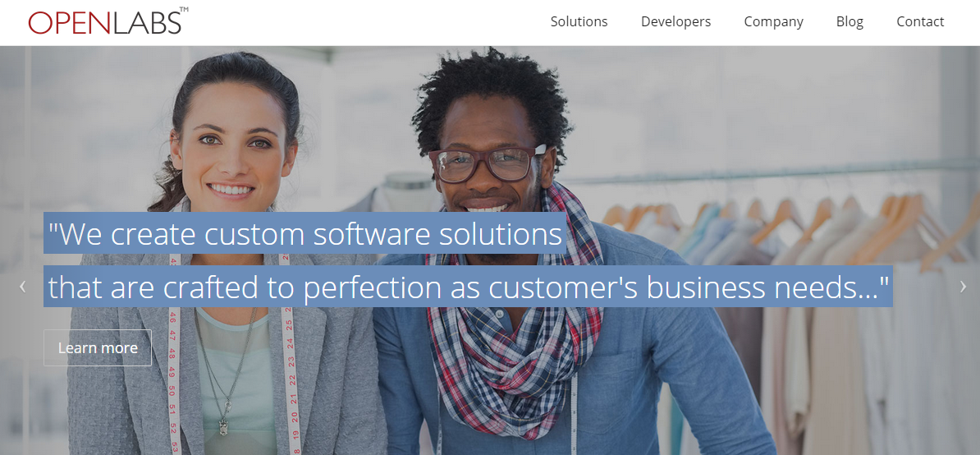
Task: Visit the Blog page
Action: click(849, 21)
